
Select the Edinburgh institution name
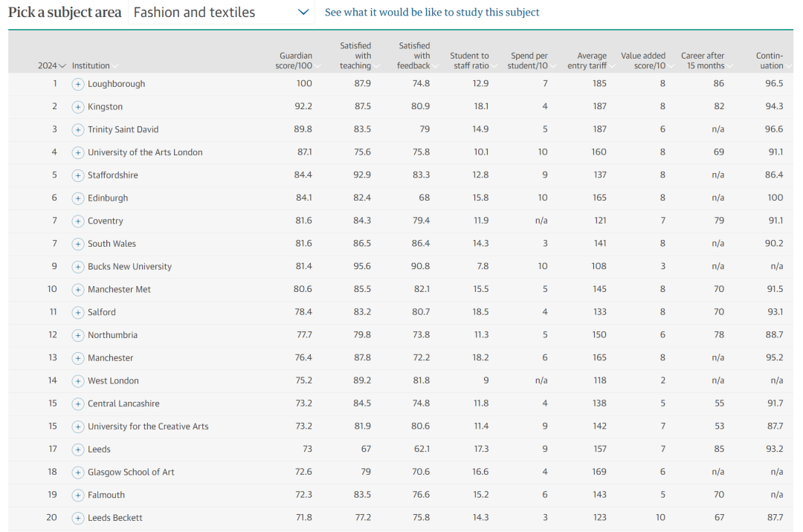[108, 198]
